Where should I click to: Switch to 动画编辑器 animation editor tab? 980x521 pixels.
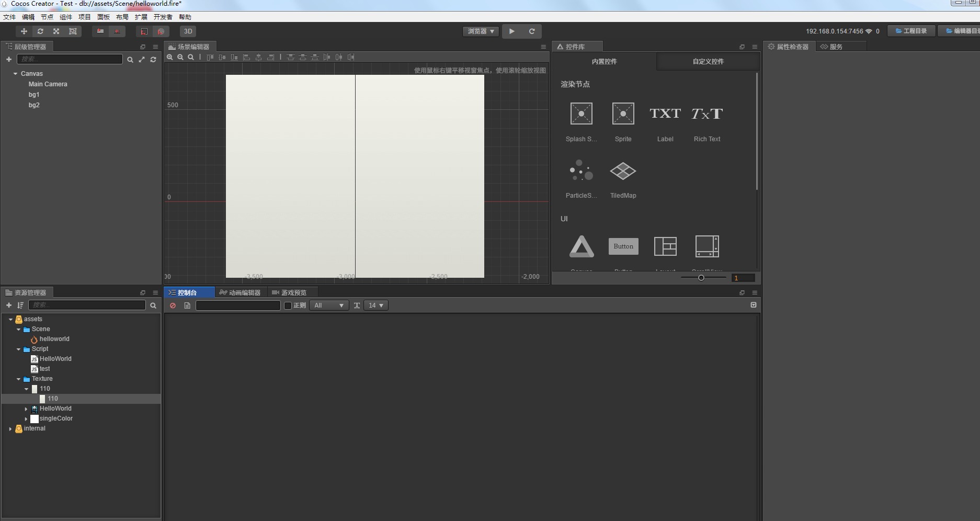pyautogui.click(x=240, y=292)
